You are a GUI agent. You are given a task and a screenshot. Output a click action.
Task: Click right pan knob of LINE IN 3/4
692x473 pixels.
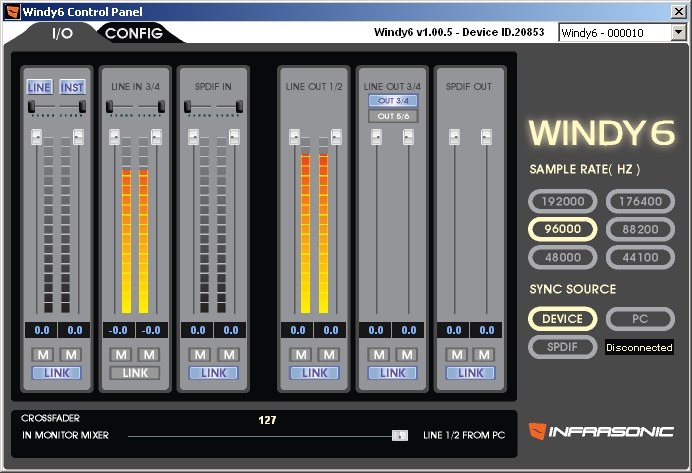162,106
